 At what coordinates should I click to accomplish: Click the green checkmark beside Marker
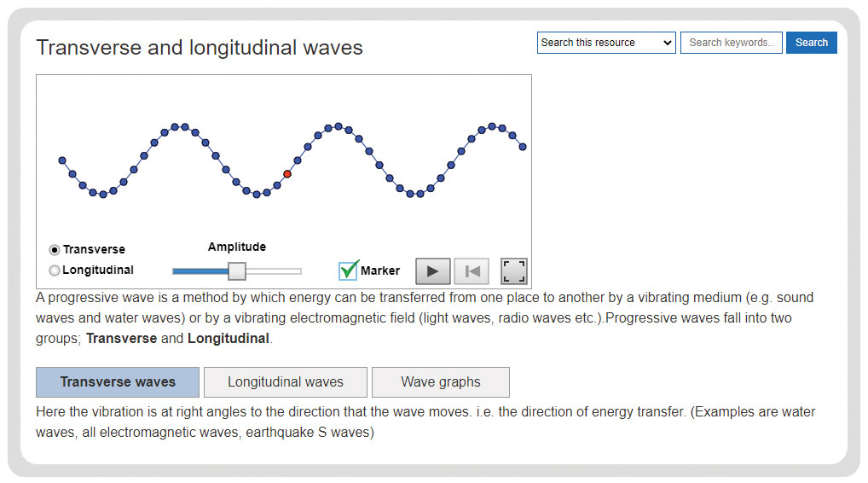click(348, 270)
